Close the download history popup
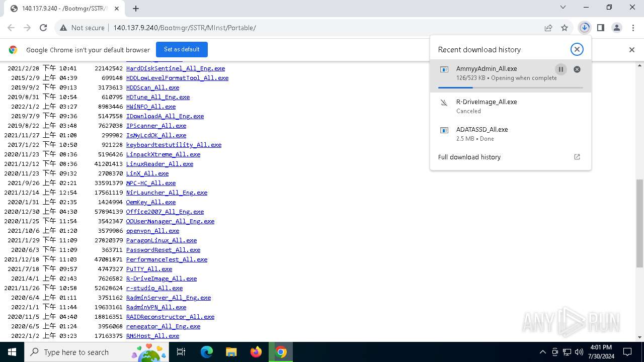The height and width of the screenshot is (362, 644). coord(577,49)
